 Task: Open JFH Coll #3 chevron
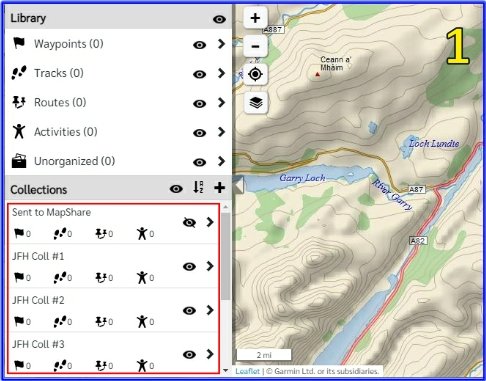tap(210, 354)
